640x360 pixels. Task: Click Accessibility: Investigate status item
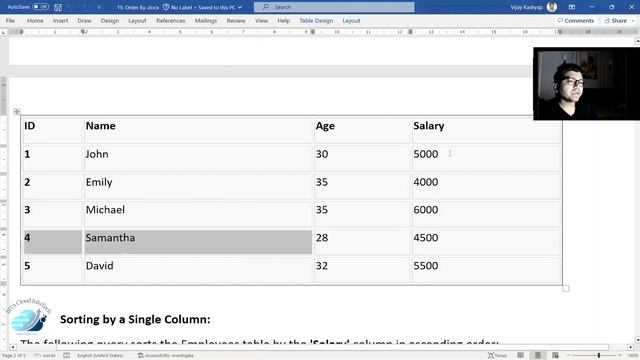165,356
